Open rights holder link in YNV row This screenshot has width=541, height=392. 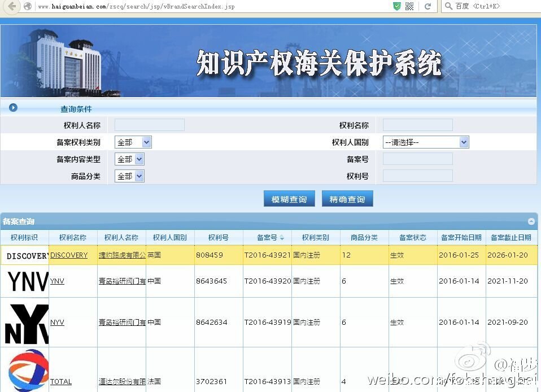[x=122, y=281]
